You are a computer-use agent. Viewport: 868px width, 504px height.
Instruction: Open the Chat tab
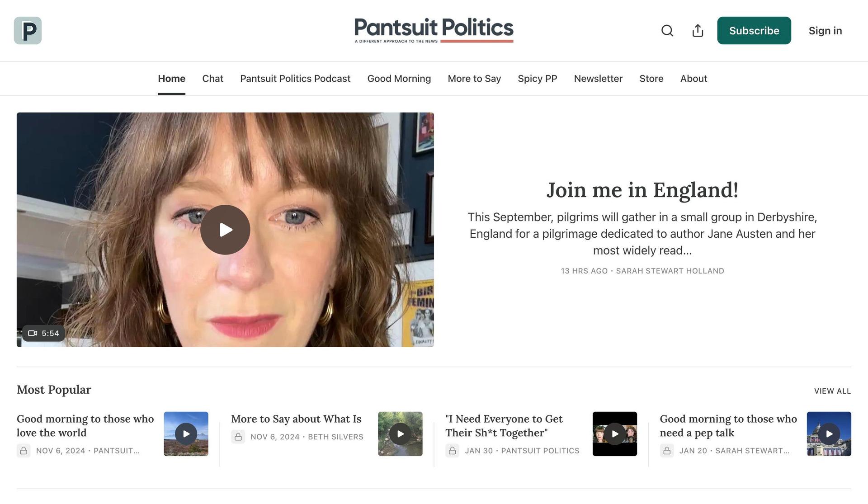pos(212,79)
